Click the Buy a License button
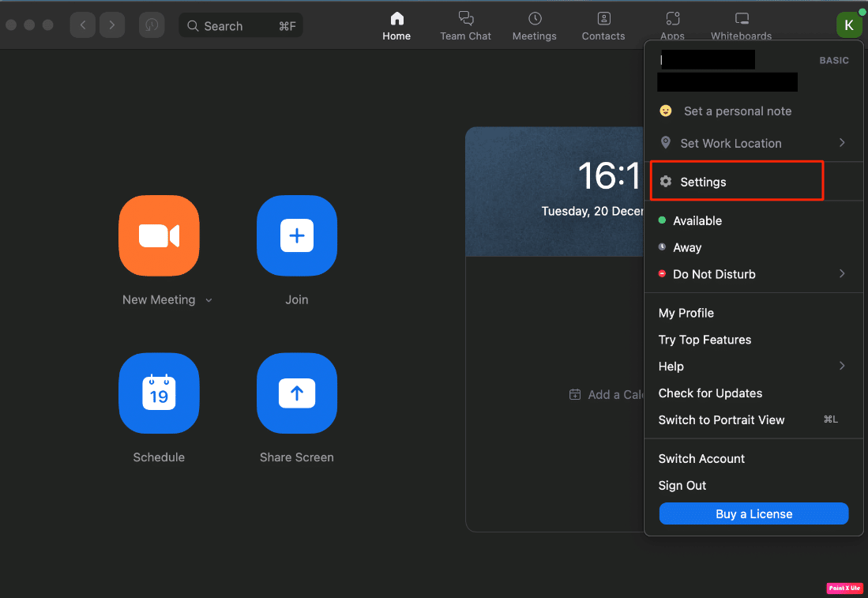Screen dimensions: 868x598 (x=753, y=513)
